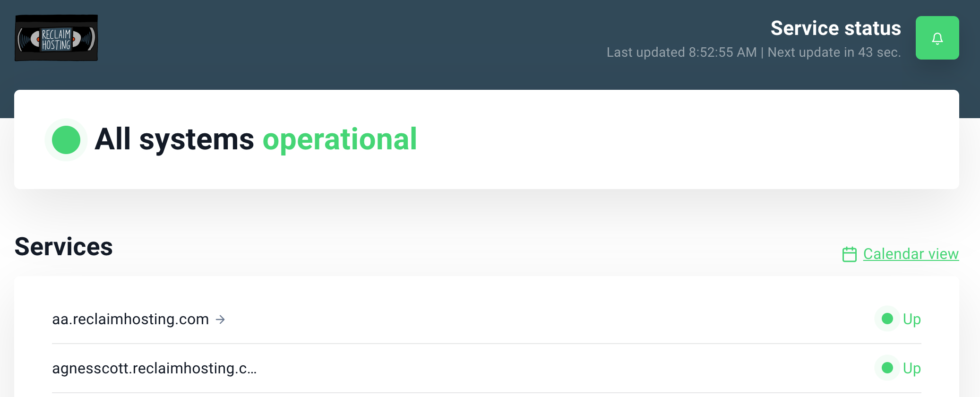Click the Last updated timestamp text

681,52
